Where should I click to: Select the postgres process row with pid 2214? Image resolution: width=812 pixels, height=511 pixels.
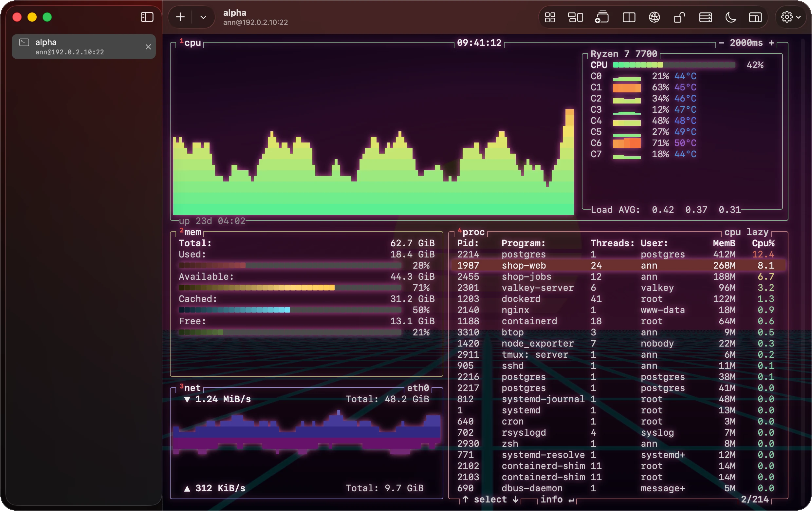point(618,254)
